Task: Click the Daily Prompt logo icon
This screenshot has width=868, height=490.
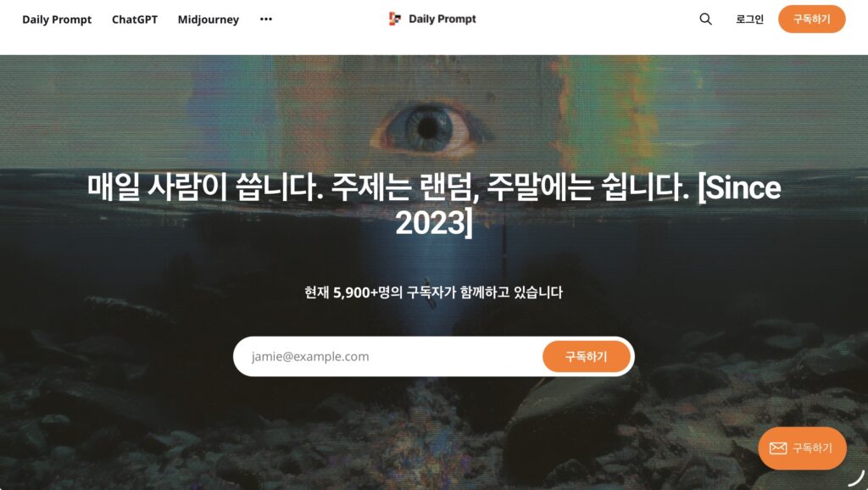Action: coord(395,19)
